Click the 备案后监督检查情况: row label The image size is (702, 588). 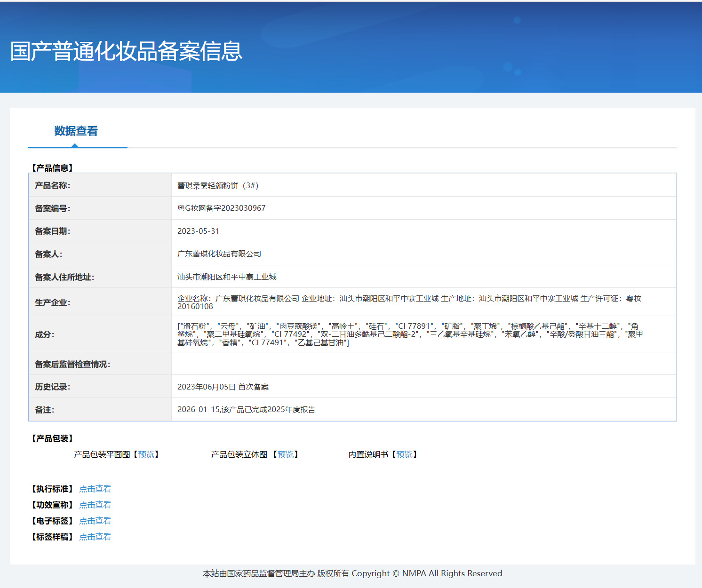(72, 364)
